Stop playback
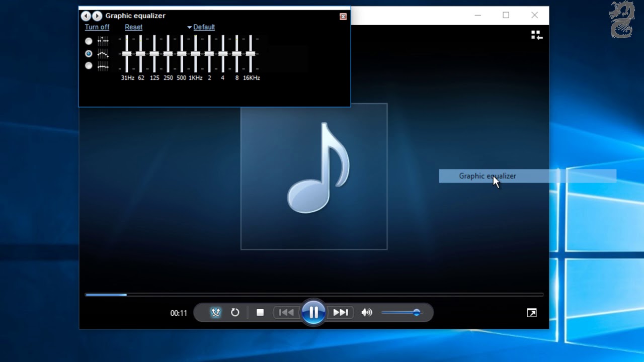 [x=260, y=313]
